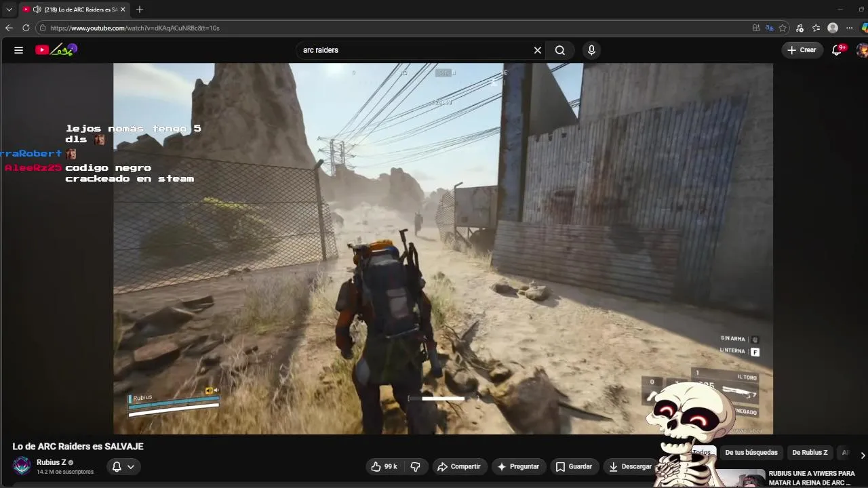
Task: Restore down the browser window
Action: pyautogui.click(x=863, y=9)
